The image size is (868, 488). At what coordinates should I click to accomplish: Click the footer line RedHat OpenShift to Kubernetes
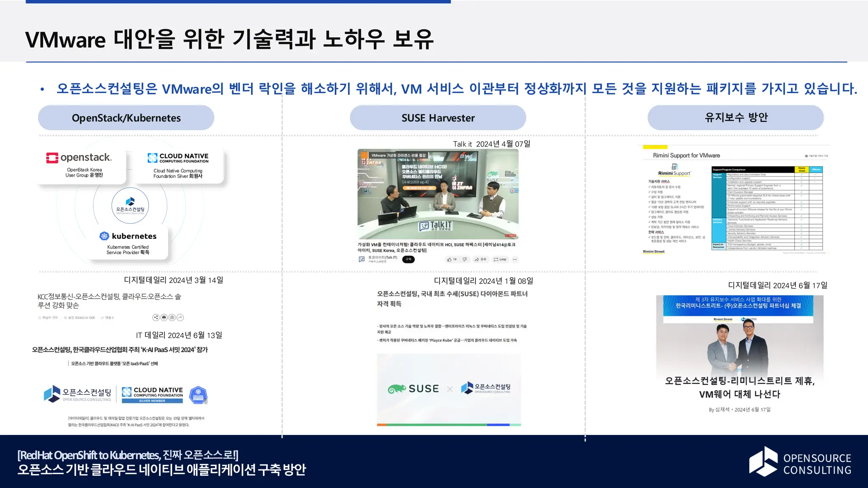point(128,455)
